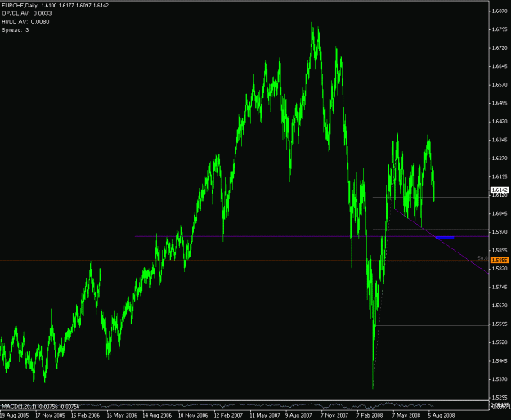Click the '7 May 2008' date label

coord(406,415)
